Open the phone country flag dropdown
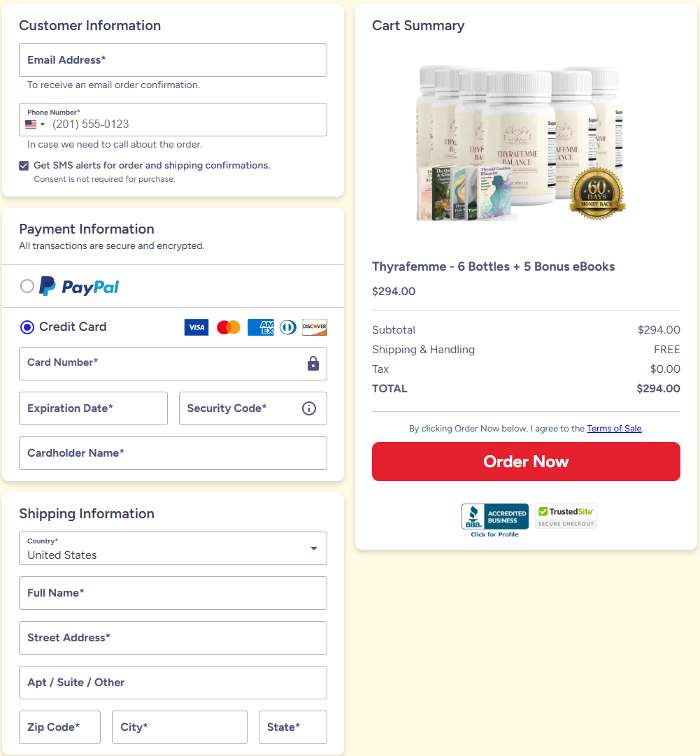 click(x=35, y=124)
